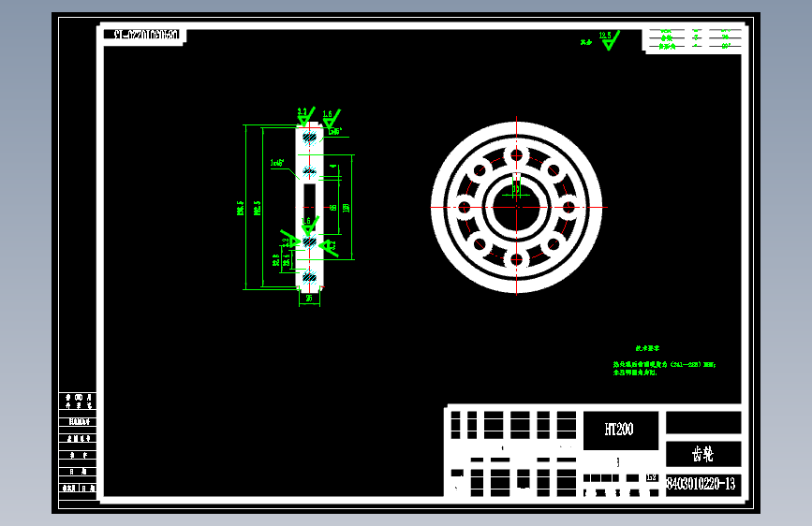Click the 1x45° chamfer annotation
This screenshot has width=812, height=526.
coord(277,163)
